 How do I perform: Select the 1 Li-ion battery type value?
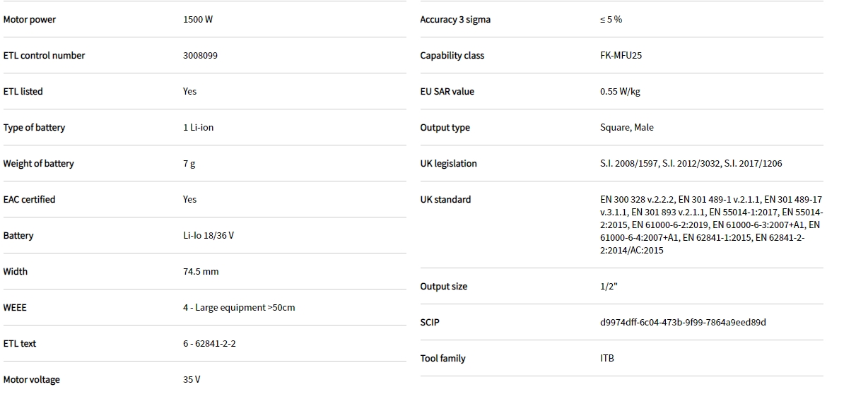198,128
